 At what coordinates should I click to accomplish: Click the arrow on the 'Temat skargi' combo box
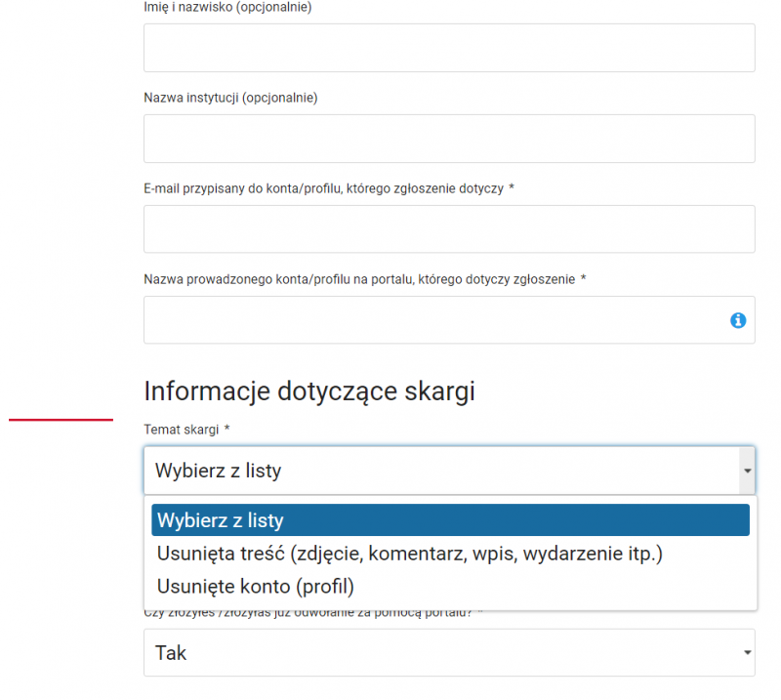747,470
